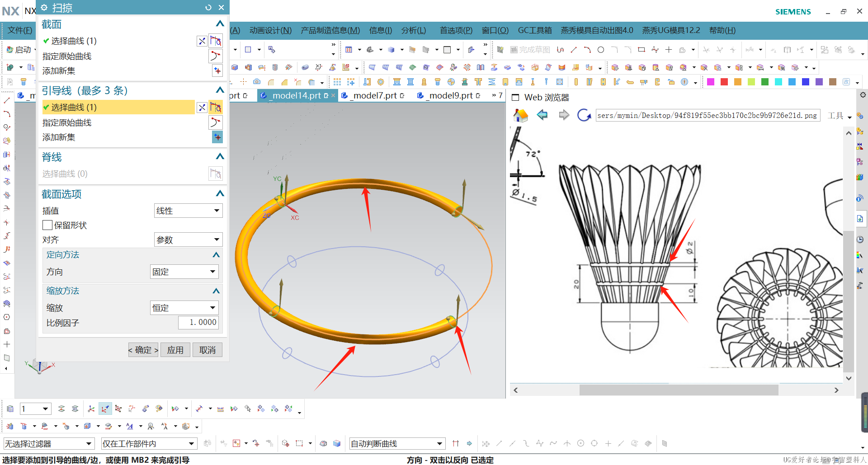Pick the dark blue color swatch
This screenshot has width=868, height=465.
pos(806,82)
